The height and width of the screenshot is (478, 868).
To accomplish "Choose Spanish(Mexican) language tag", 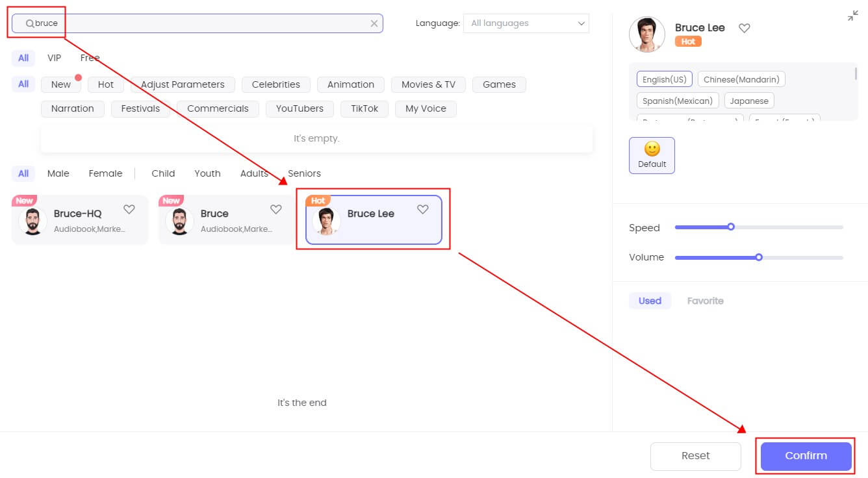I will click(678, 101).
